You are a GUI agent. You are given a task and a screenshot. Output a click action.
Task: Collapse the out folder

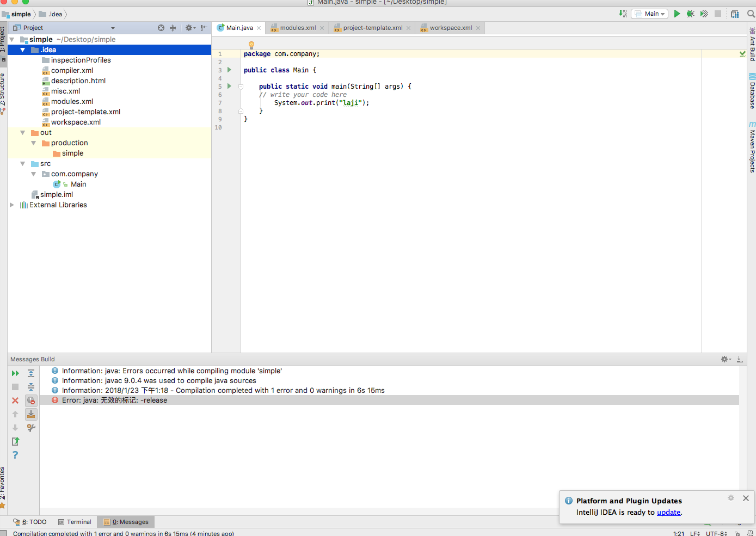(x=23, y=133)
